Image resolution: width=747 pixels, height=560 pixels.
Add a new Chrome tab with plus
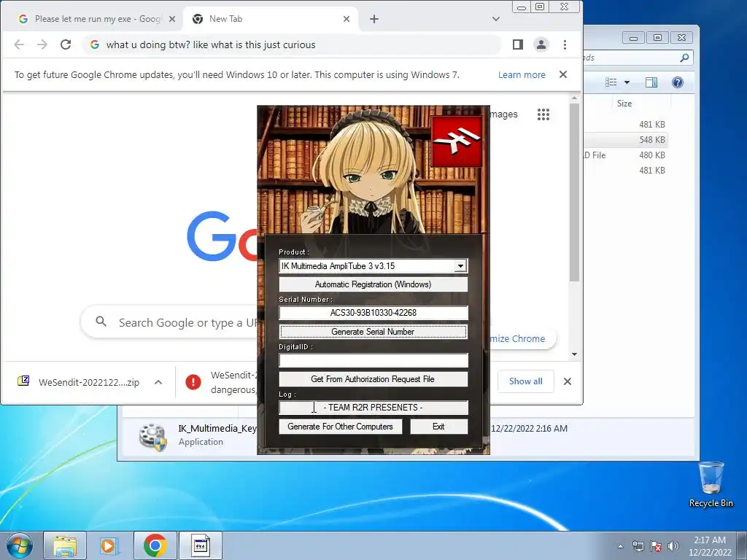point(374,19)
